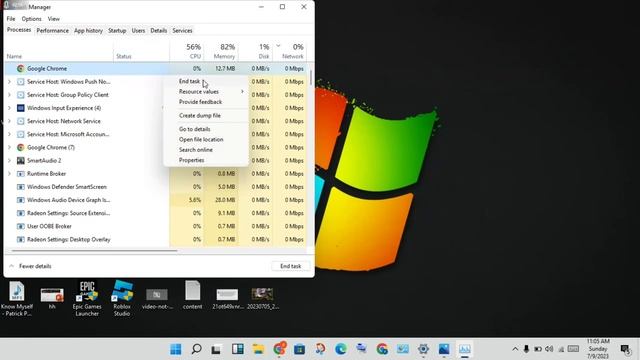Open the Windows Start menu
The height and width of the screenshot is (360, 640).
(x=176, y=349)
